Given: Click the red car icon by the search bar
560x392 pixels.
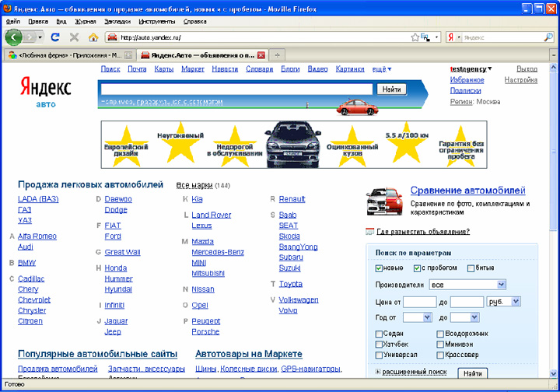Looking at the screenshot, I should pyautogui.click(x=355, y=107).
